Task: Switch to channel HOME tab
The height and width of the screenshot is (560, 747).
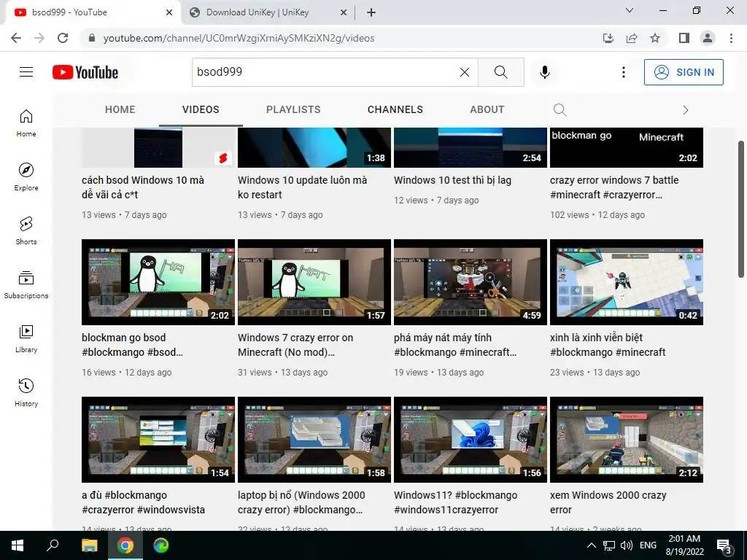Action: coord(120,109)
